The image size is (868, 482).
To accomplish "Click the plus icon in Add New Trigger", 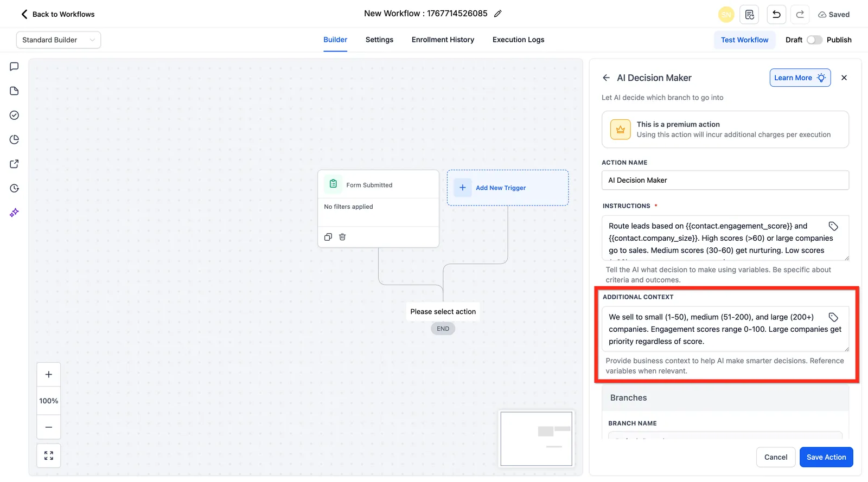I will pos(462,188).
